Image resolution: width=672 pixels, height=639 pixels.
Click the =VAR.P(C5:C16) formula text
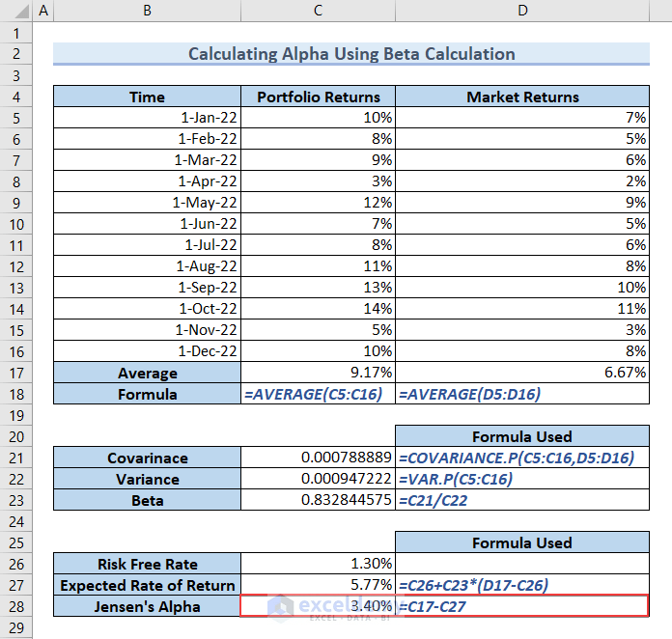tap(456, 479)
